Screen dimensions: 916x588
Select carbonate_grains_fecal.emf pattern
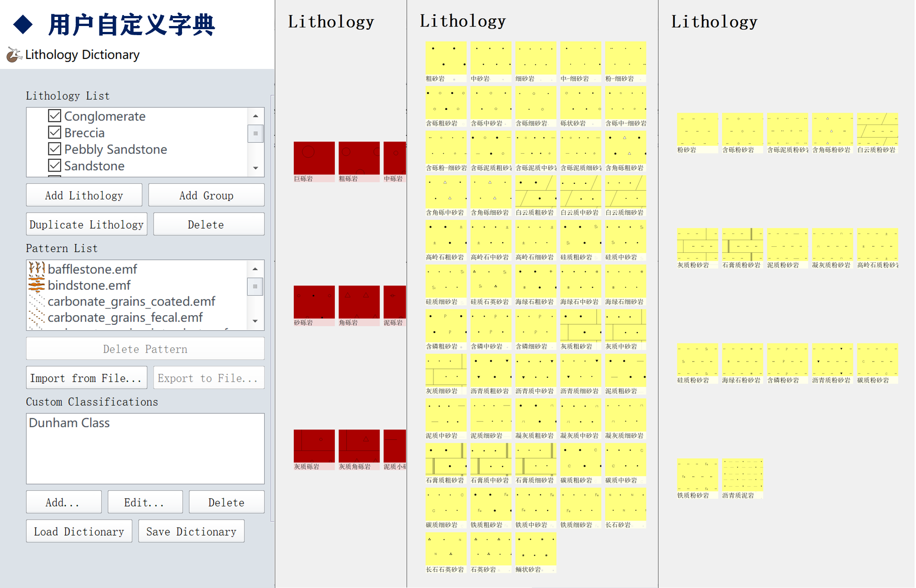125,317
